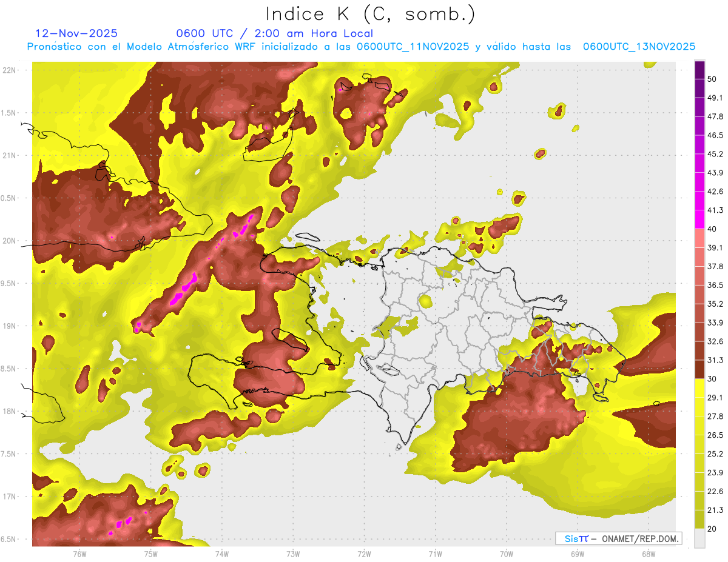Click the legend value 47.8
The height and width of the screenshot is (562, 728).
(x=715, y=116)
